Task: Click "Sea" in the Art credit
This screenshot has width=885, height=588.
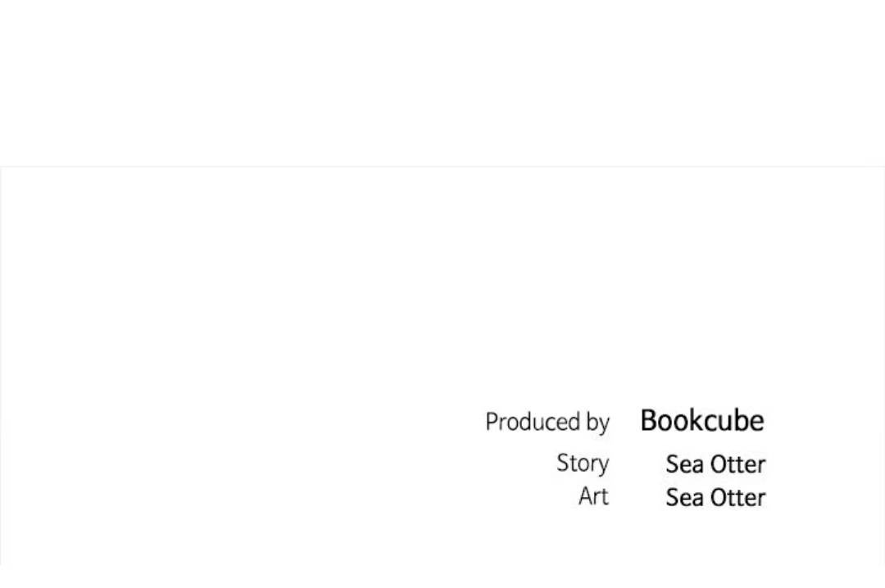Action: [x=684, y=498]
